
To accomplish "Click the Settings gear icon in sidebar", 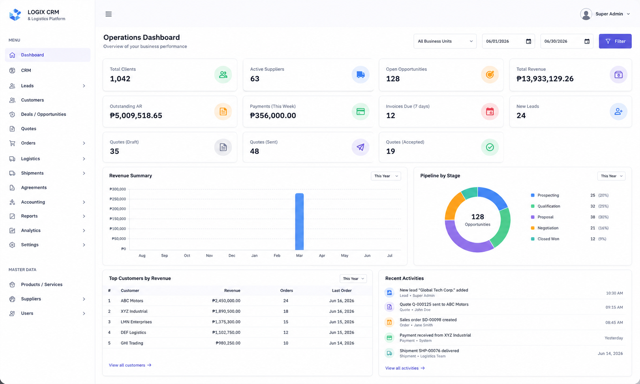I will pyautogui.click(x=12, y=245).
